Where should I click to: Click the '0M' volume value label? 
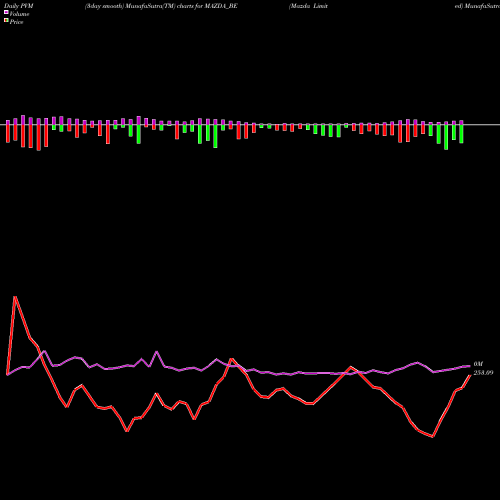(478, 364)
